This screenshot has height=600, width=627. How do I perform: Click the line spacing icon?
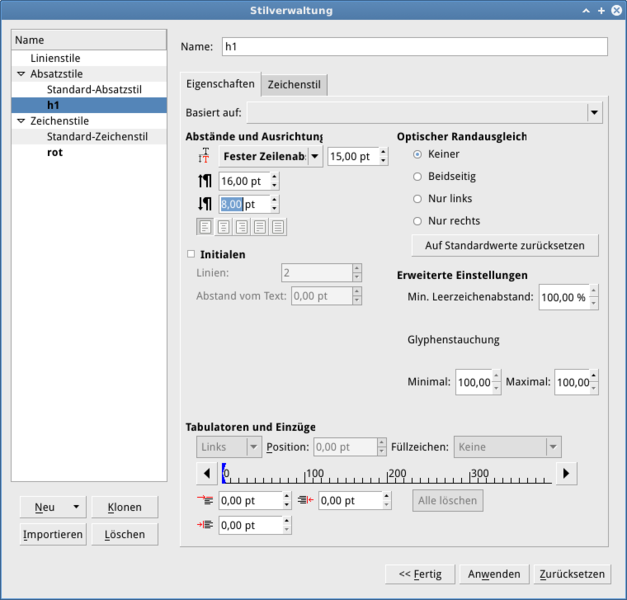click(x=205, y=157)
